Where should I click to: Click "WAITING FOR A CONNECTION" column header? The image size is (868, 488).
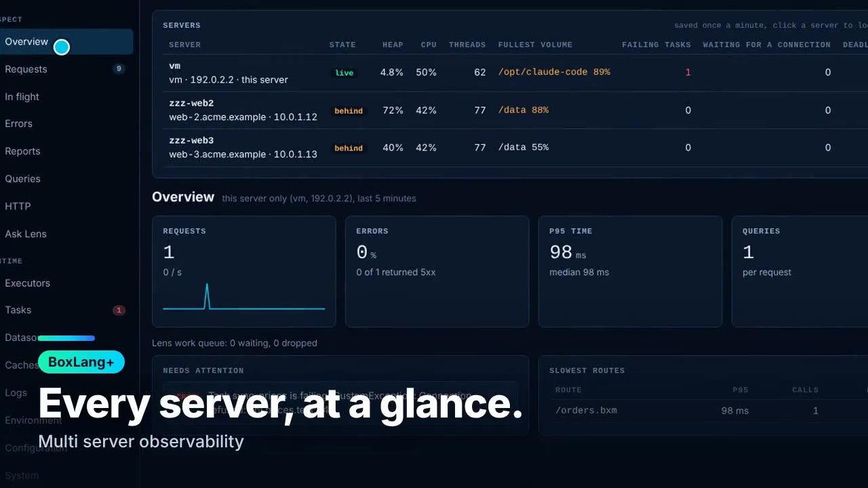(x=767, y=45)
